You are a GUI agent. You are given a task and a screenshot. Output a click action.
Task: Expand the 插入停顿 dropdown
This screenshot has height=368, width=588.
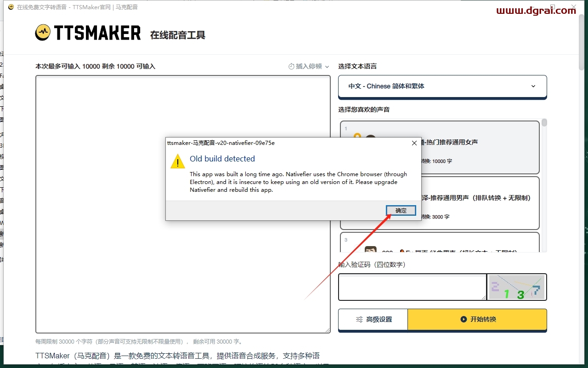pyautogui.click(x=309, y=66)
